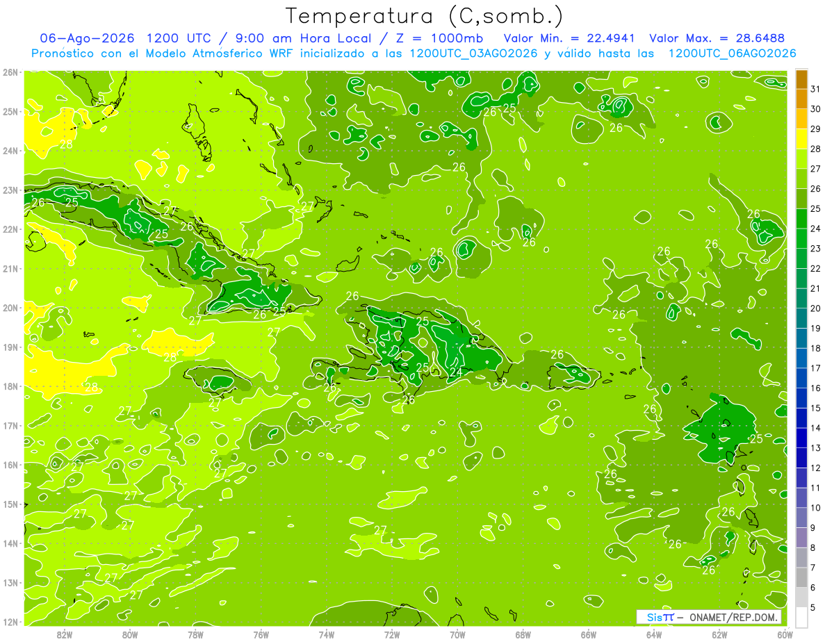Select the lime legend swatch between 27 and 28
The width and height of the screenshot is (834, 644).
click(801, 159)
